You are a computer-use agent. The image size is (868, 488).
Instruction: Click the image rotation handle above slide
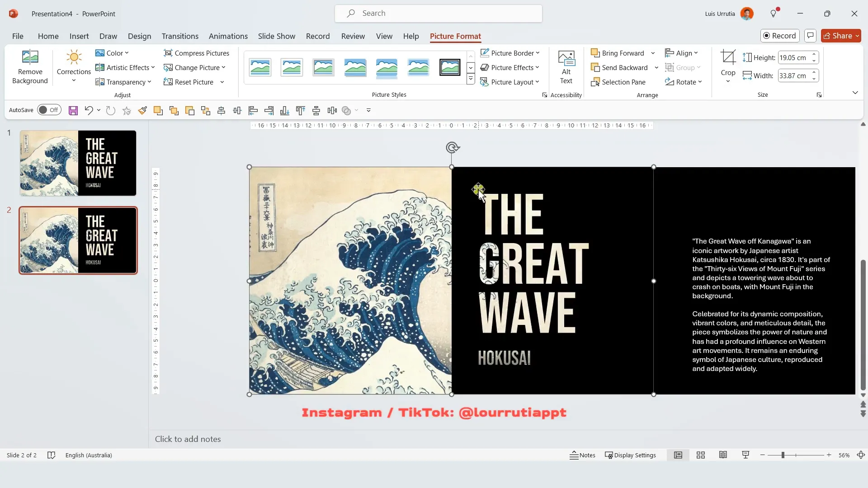pos(452,147)
